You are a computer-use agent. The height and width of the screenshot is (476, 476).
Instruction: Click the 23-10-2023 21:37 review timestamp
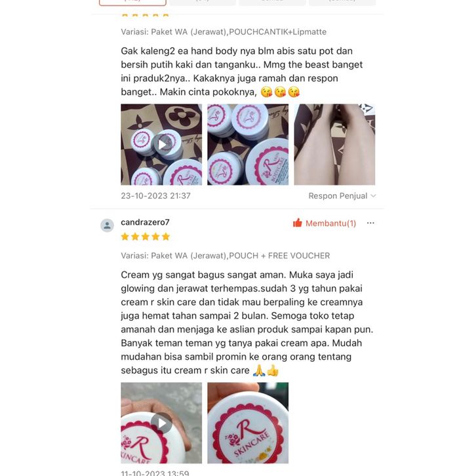[156, 196]
